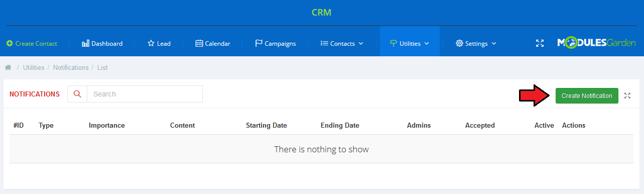Click the Admins column header
This screenshot has height=194, width=644.
pyautogui.click(x=419, y=125)
